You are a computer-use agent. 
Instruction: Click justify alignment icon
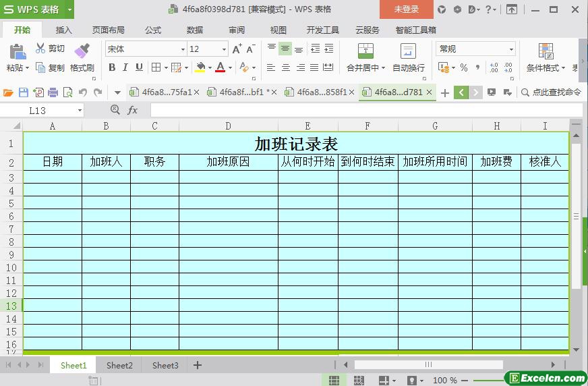314,67
